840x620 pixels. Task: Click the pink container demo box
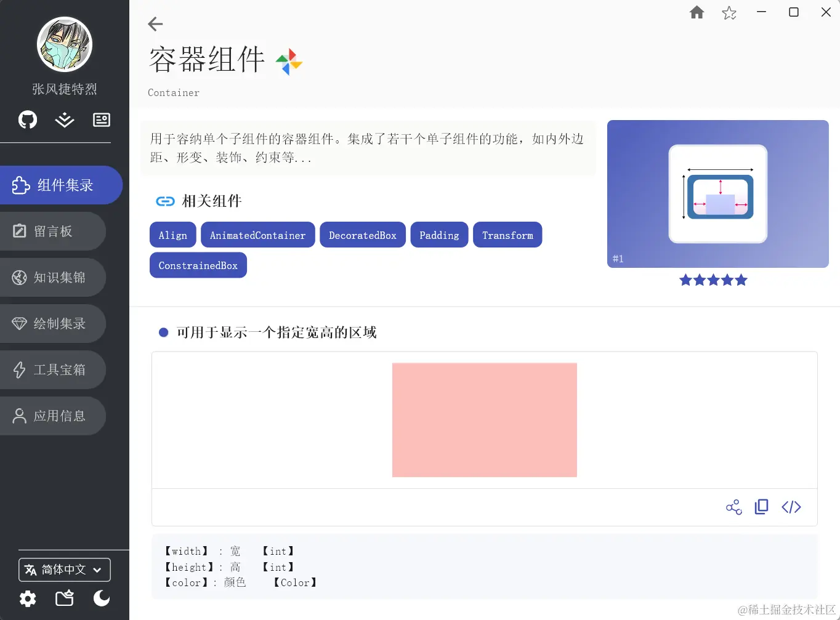(485, 420)
